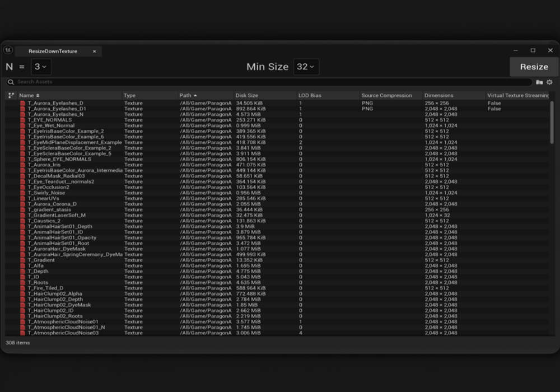Click inside the Search Assets field
Viewport: 560px width, 392px height.
point(112,82)
